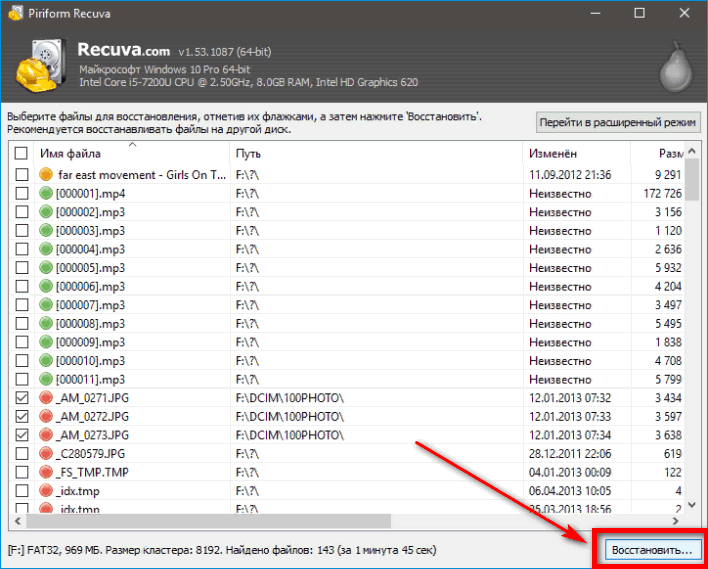Click the Piriform pear logo icon

coord(675,69)
